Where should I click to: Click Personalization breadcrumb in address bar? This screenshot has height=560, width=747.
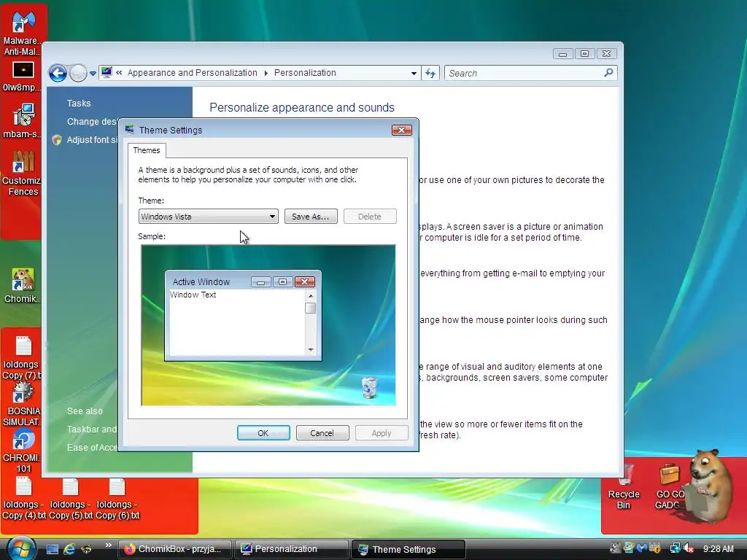coord(305,73)
